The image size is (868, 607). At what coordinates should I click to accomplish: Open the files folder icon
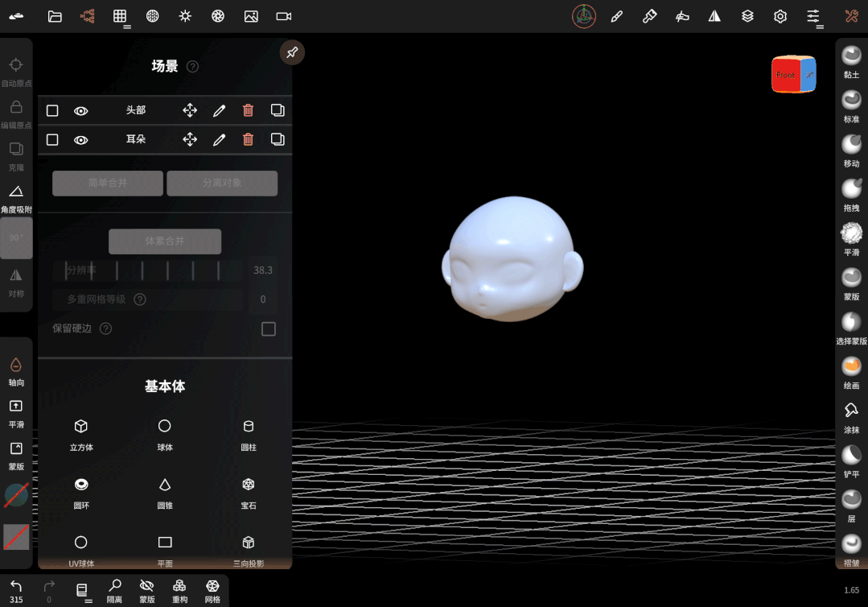coord(55,17)
